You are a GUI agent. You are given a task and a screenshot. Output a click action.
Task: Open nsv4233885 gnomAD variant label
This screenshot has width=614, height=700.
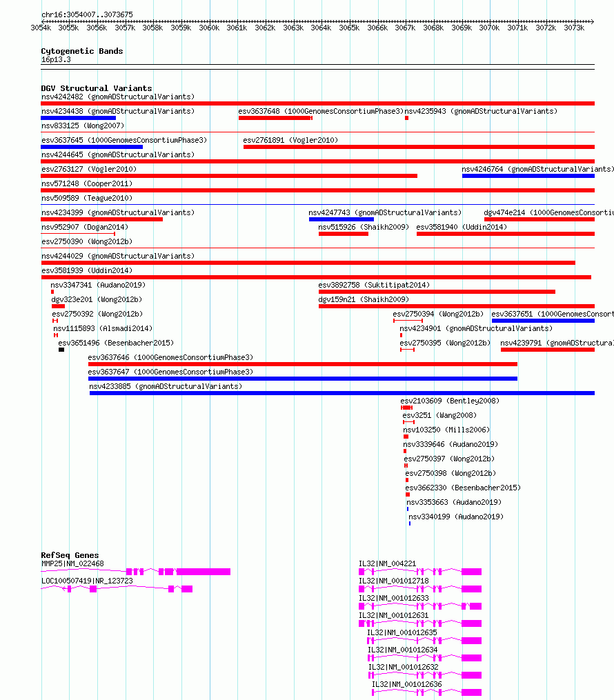(x=165, y=387)
